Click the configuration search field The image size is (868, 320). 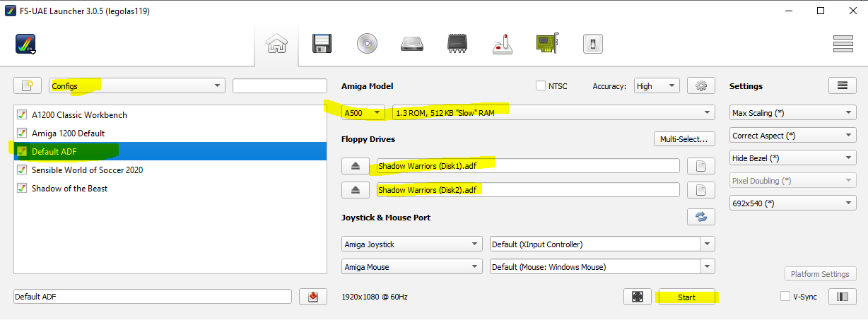coord(280,85)
